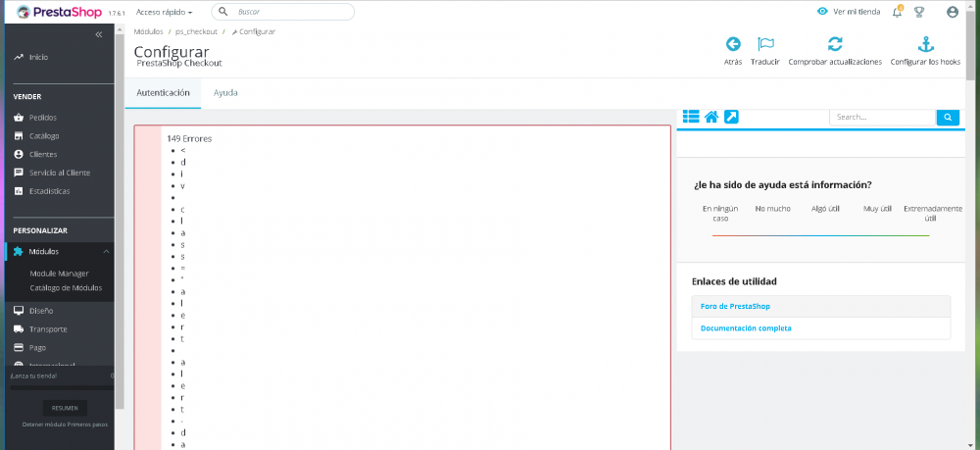Click the eye icon beside Ver mi tienda
The width and height of the screenshot is (980, 450).
(822, 12)
